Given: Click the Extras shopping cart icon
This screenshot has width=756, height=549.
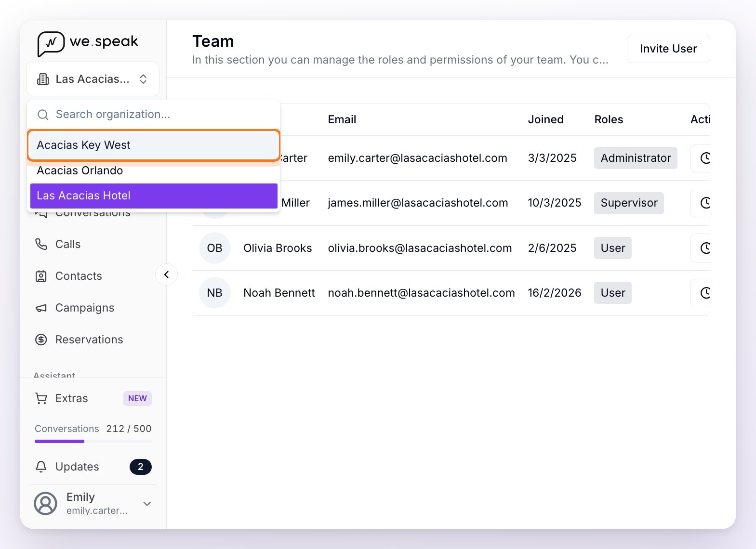Looking at the screenshot, I should tap(41, 398).
